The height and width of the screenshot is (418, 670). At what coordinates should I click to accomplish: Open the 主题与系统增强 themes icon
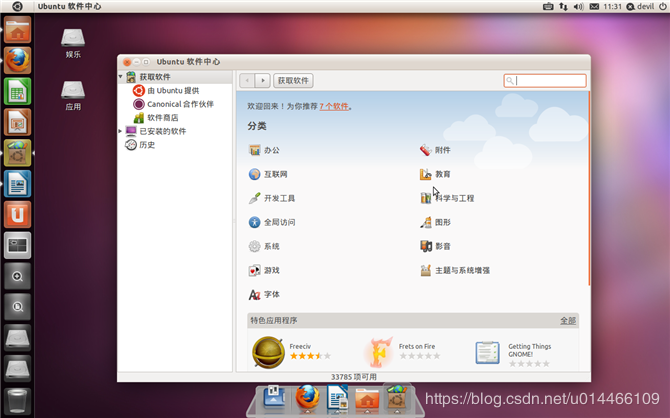[426, 270]
